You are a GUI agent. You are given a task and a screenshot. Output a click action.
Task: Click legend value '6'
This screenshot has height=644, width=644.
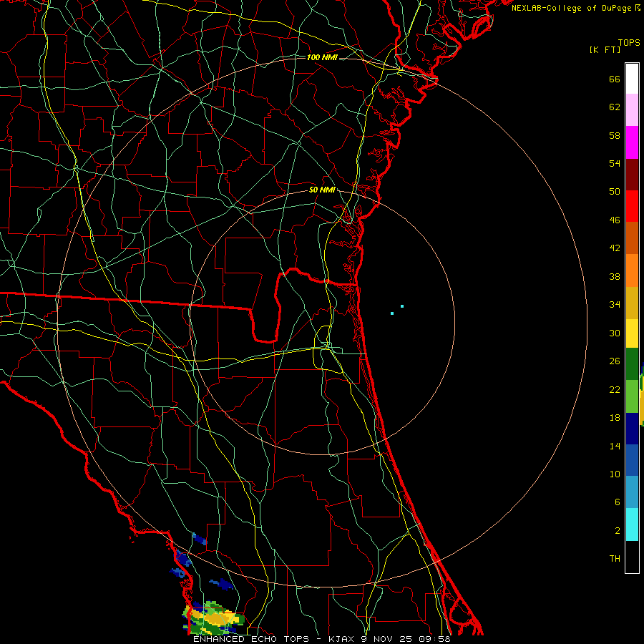tap(617, 502)
